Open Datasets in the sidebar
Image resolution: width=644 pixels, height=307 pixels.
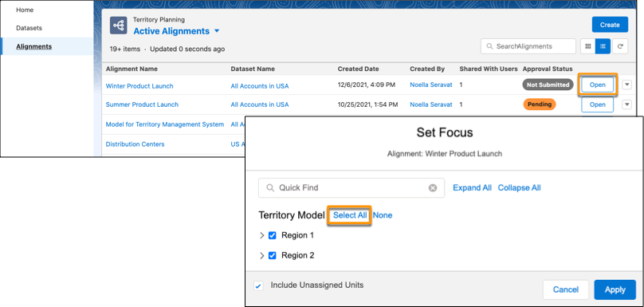(x=29, y=28)
